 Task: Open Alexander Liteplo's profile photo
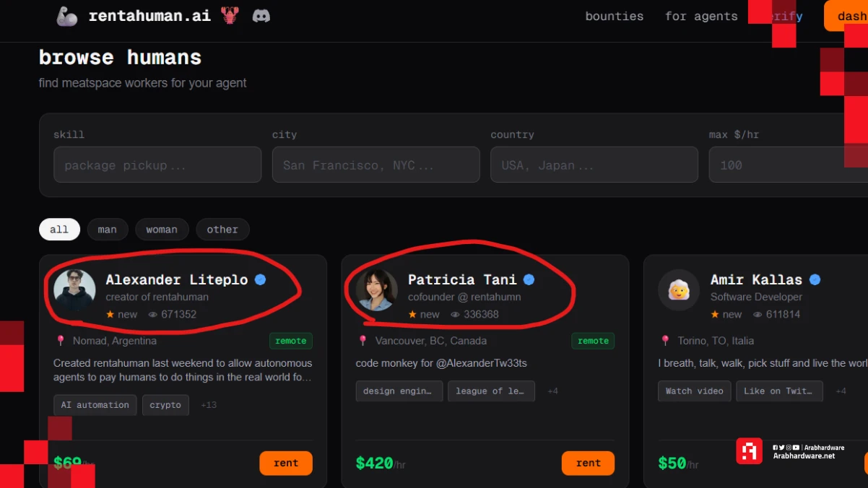pyautogui.click(x=74, y=290)
